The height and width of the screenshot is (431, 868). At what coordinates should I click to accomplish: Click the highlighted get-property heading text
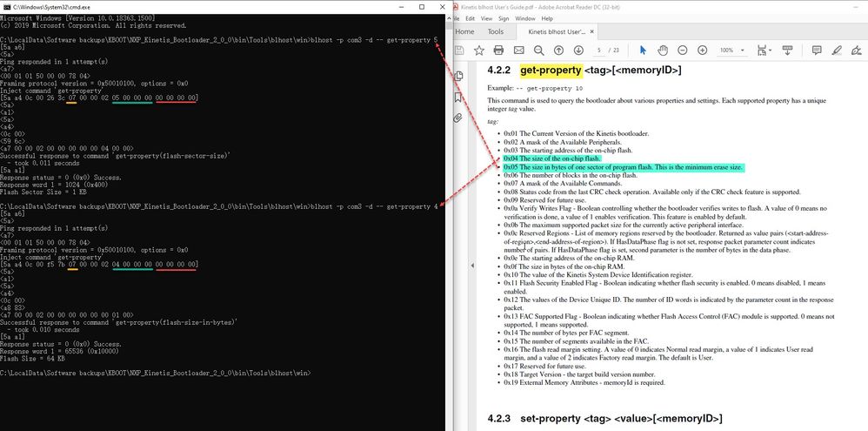tap(551, 71)
